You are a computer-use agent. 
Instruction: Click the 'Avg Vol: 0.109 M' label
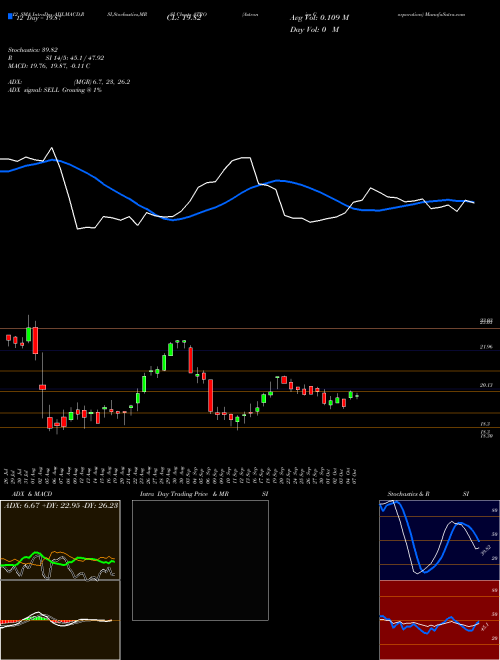tap(319, 18)
